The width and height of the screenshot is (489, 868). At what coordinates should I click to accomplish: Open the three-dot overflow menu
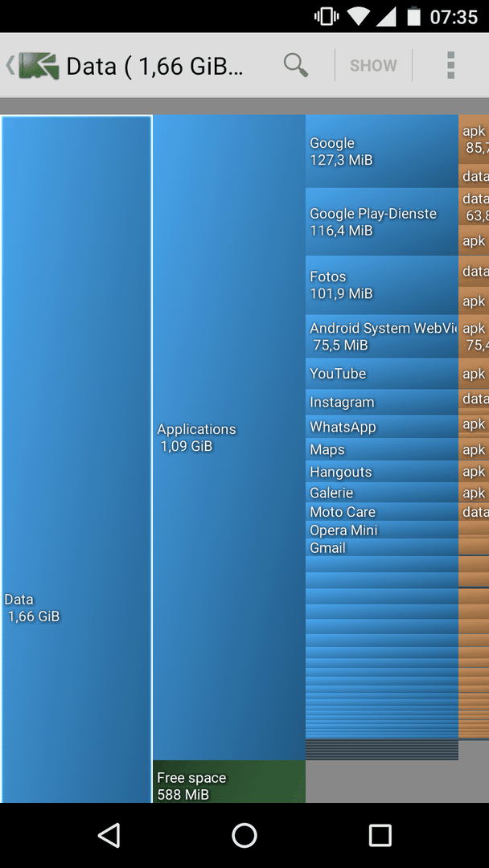tap(450, 65)
